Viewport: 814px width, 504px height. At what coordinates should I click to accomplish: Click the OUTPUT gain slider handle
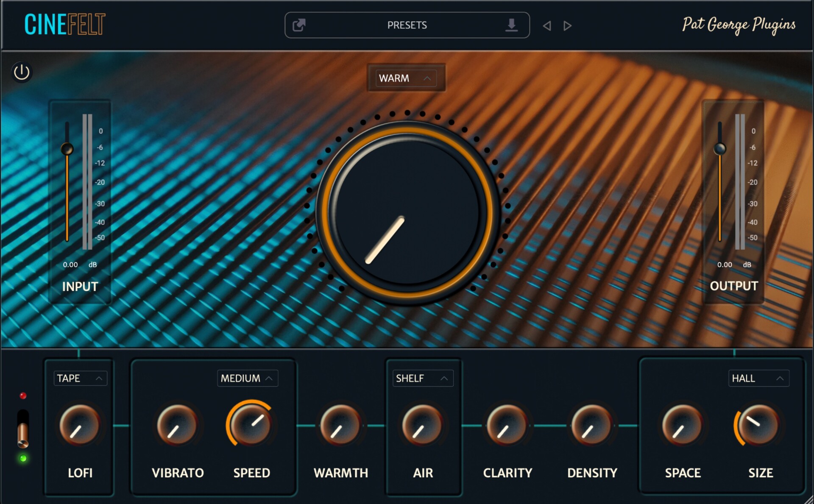coord(719,149)
